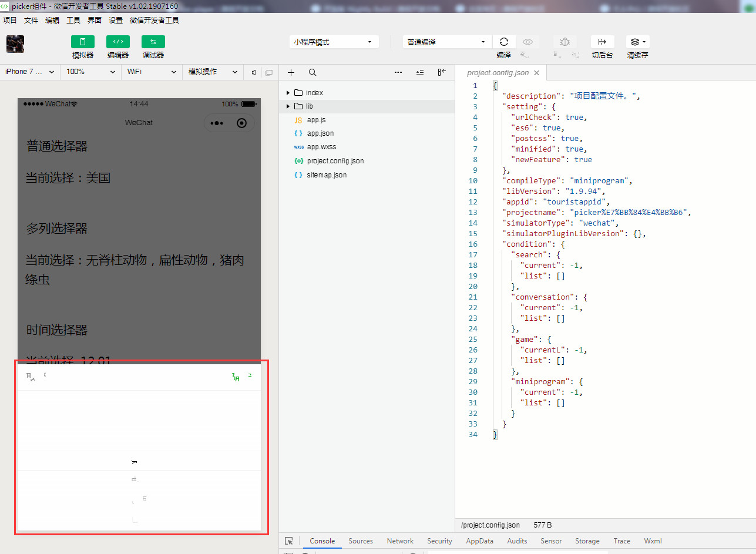
Task: Open the 模拟操作 dropdown
Action: click(213, 72)
